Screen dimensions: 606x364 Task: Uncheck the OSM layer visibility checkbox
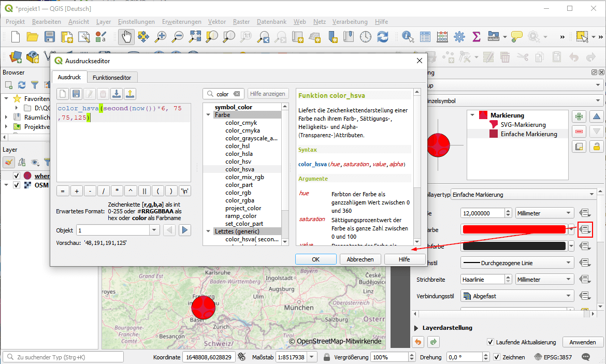pos(17,185)
